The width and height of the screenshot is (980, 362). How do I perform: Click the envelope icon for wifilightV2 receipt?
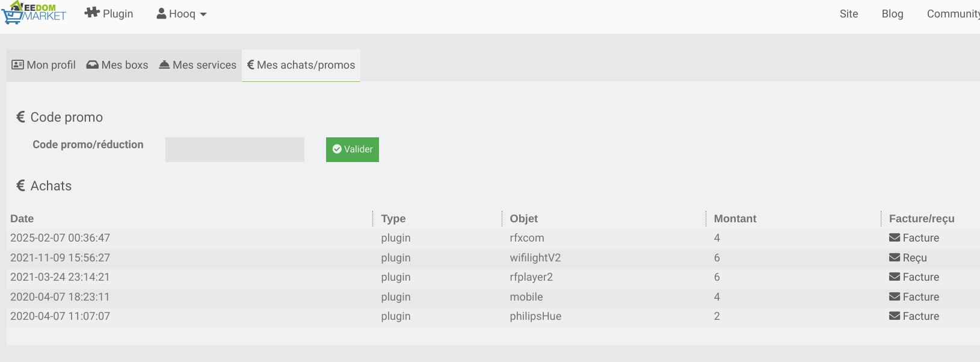click(895, 258)
